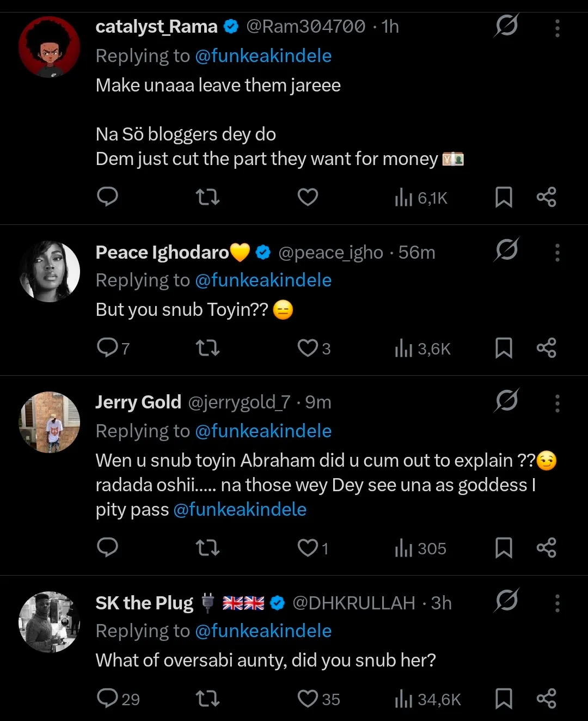Share Jerry Gold's tweet

pos(546,547)
